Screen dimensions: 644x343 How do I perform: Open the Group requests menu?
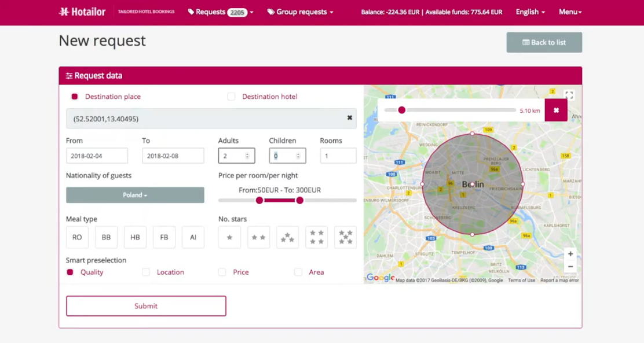point(300,12)
